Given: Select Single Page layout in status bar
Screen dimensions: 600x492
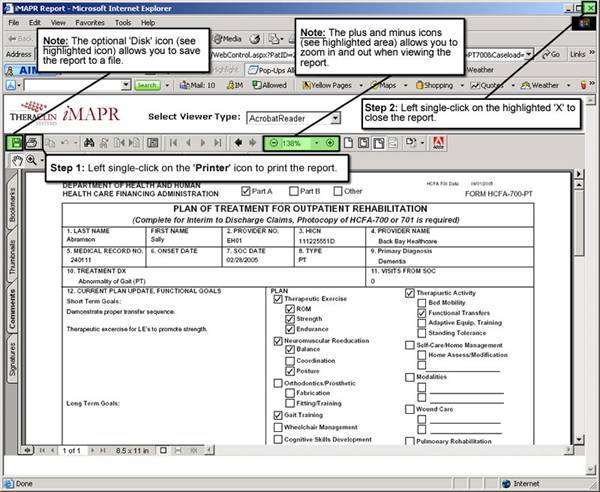Looking at the screenshot, I should [x=163, y=450].
